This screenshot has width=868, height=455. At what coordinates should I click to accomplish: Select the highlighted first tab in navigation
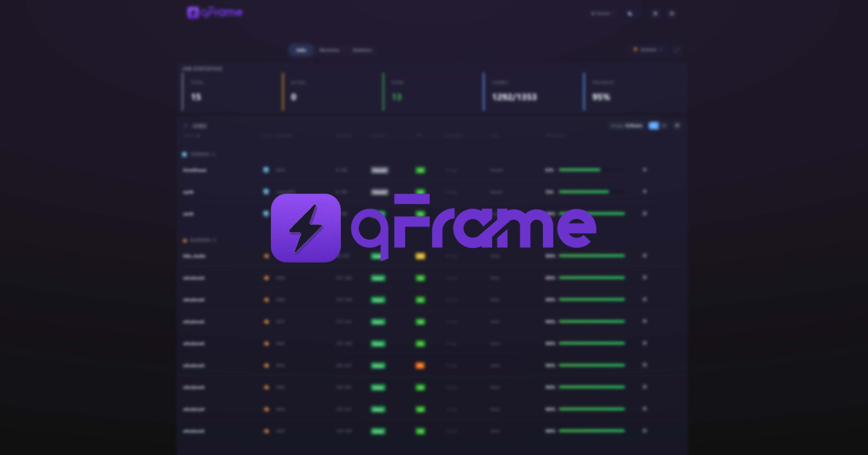tap(301, 50)
